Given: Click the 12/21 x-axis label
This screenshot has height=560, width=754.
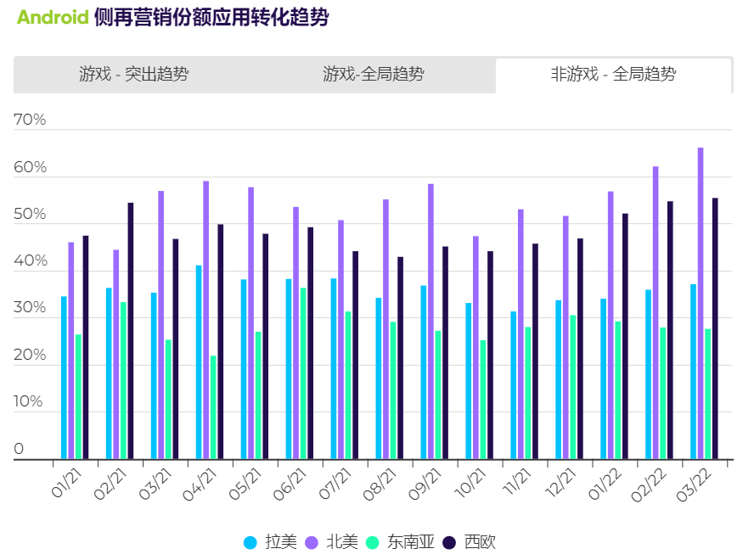Looking at the screenshot, I should click(561, 483).
